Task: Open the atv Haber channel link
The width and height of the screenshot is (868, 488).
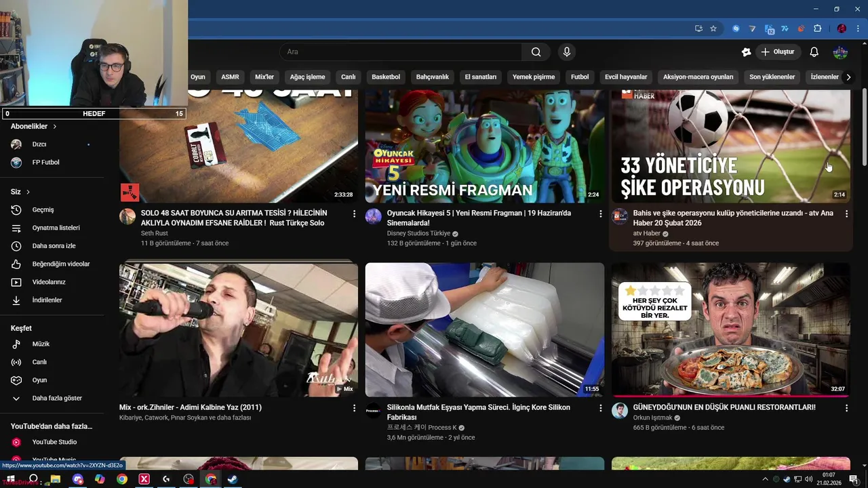Action: (647, 234)
